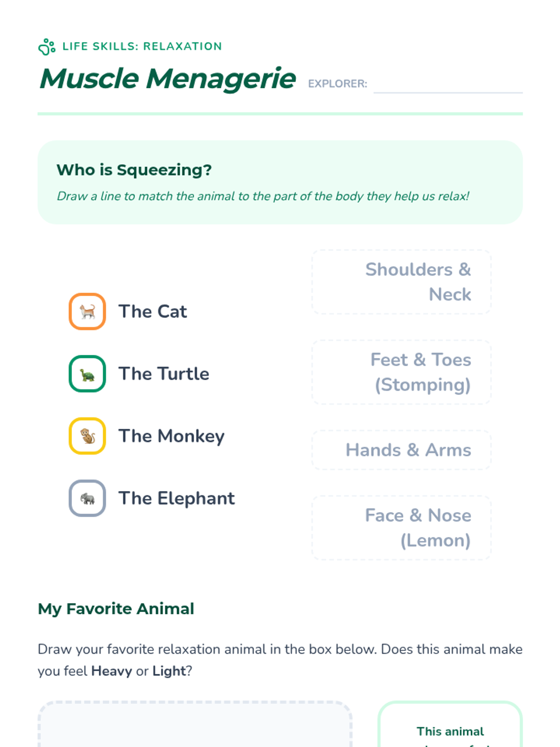
Task: Select the Shoulders & Neck box
Action: pyautogui.click(x=401, y=282)
